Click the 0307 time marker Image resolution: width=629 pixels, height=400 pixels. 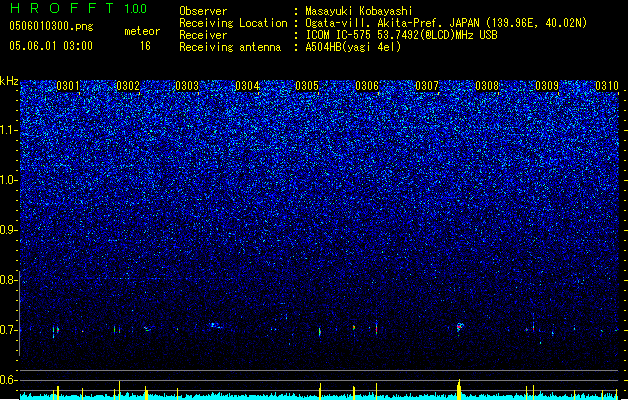pyautogui.click(x=427, y=86)
